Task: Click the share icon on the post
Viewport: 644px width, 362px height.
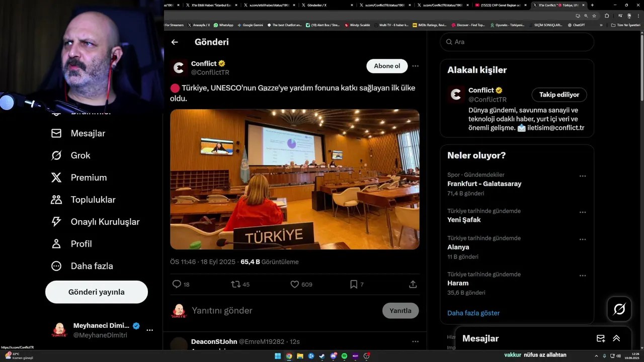Action: [x=413, y=284]
